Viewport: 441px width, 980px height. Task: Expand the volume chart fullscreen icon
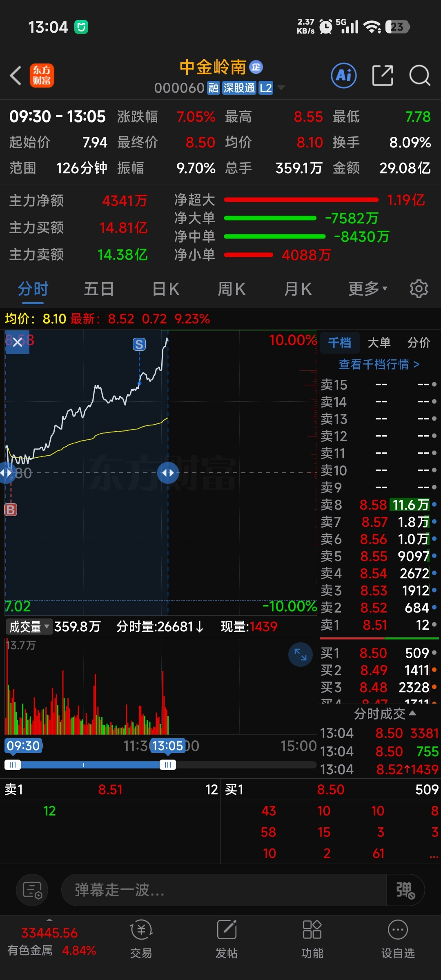pyautogui.click(x=301, y=655)
